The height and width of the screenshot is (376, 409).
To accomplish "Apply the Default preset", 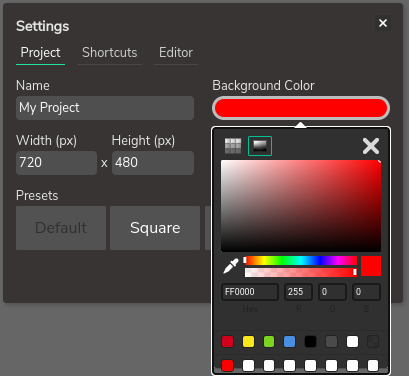I will click(x=61, y=228).
